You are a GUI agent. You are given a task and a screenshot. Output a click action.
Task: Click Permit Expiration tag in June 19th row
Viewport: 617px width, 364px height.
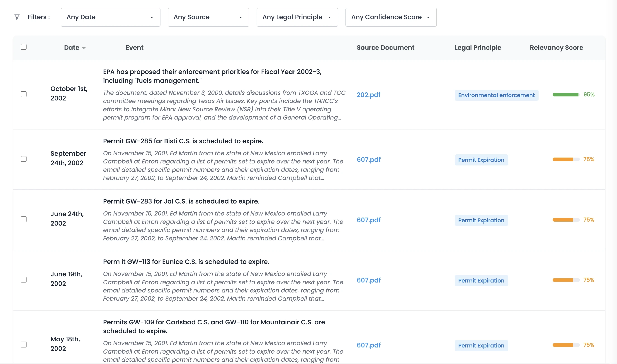pyautogui.click(x=481, y=281)
